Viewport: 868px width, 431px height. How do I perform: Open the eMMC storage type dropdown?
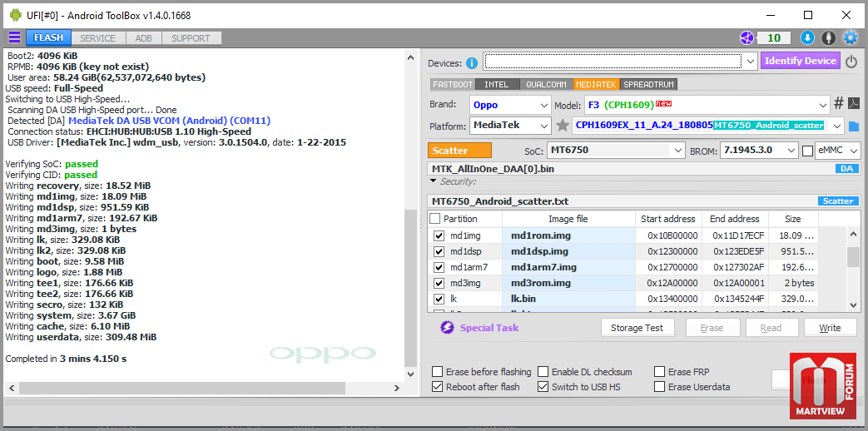click(838, 151)
